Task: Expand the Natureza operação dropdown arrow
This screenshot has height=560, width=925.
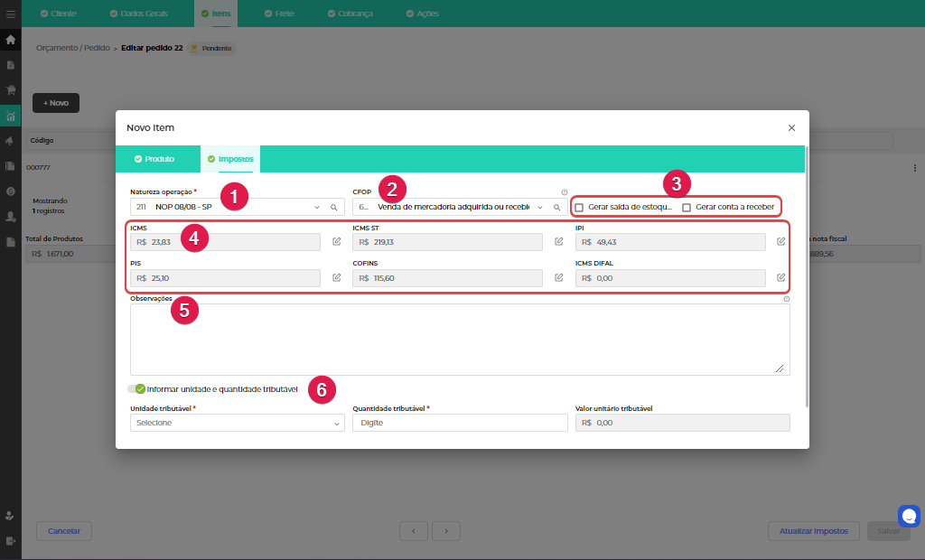Action: (x=317, y=207)
